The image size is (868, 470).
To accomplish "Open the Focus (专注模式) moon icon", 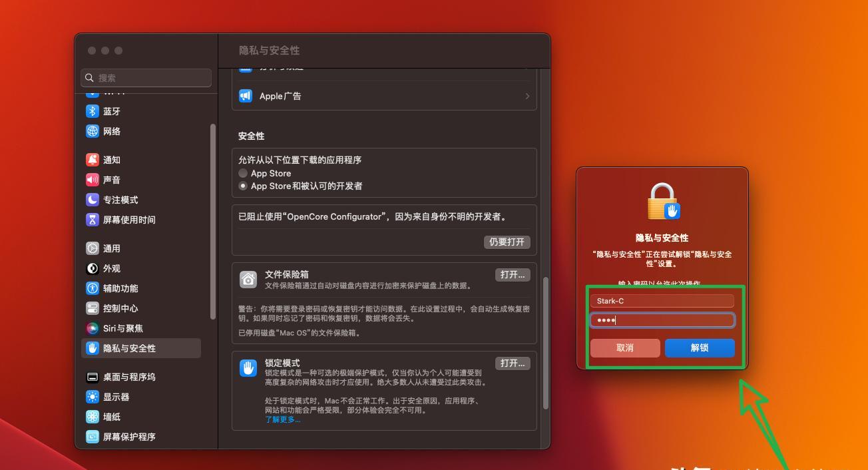I will 93,200.
